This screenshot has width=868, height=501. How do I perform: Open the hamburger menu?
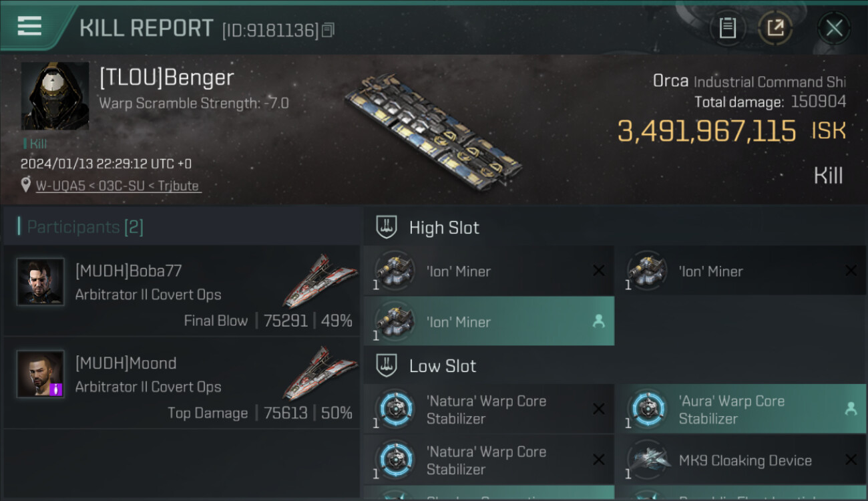[x=29, y=27]
